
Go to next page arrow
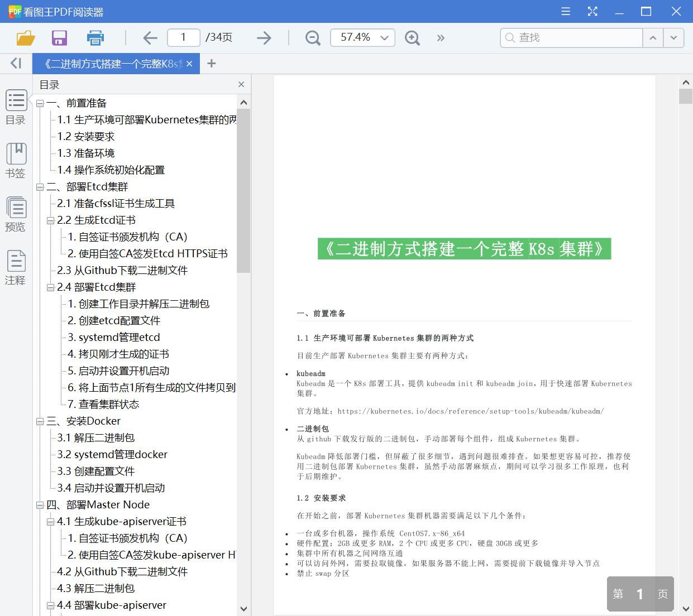point(264,38)
